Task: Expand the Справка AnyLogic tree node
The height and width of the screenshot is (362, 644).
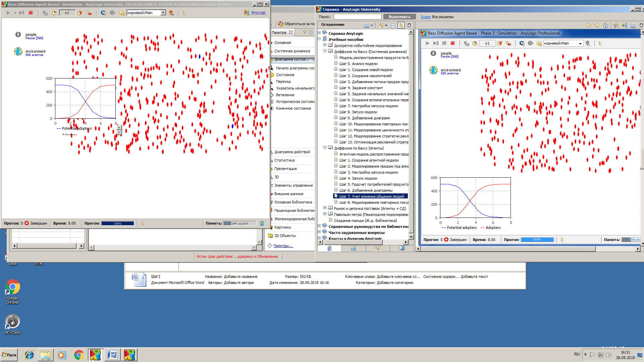Action: 319,33
